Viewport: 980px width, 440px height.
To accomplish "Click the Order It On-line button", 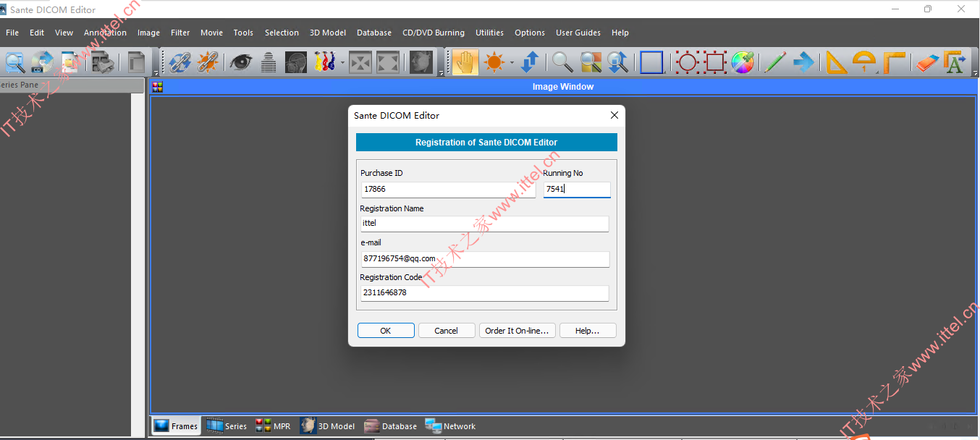I will point(517,331).
